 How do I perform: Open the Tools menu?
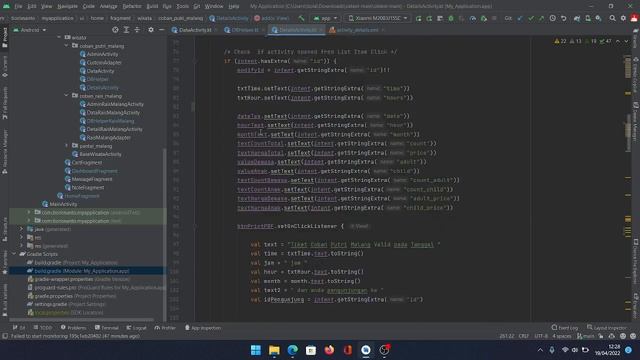click(182, 6)
